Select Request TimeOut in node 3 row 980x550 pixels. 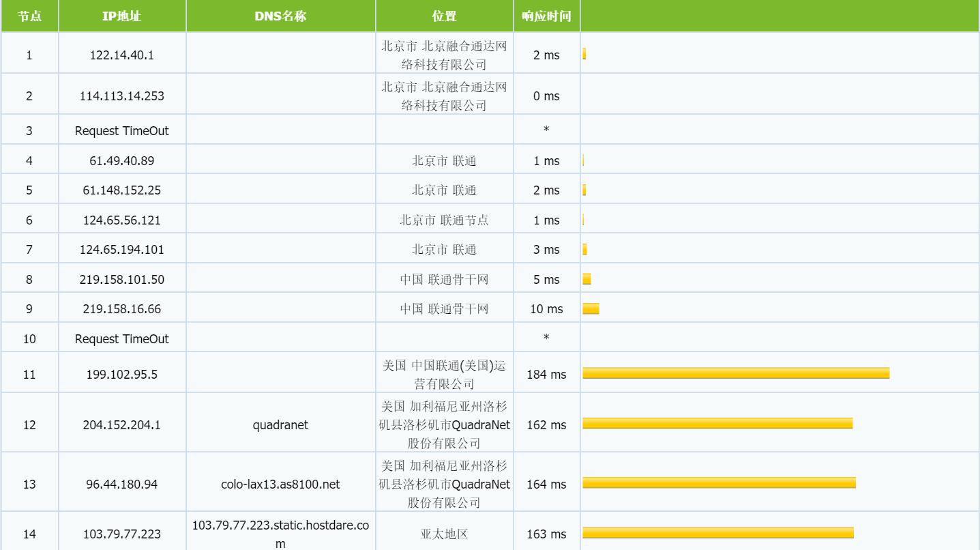coord(122,130)
